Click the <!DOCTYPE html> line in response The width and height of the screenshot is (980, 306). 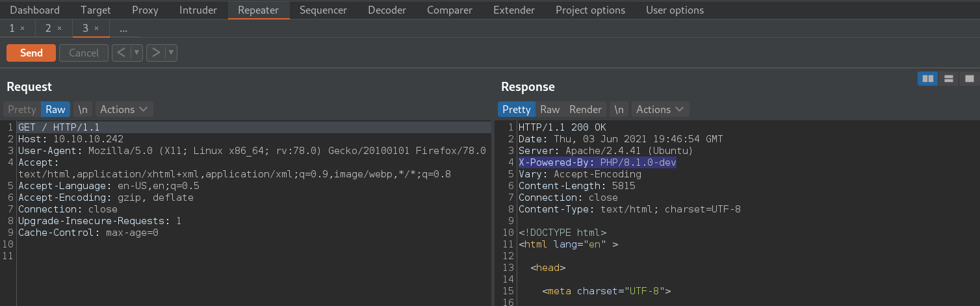point(562,233)
